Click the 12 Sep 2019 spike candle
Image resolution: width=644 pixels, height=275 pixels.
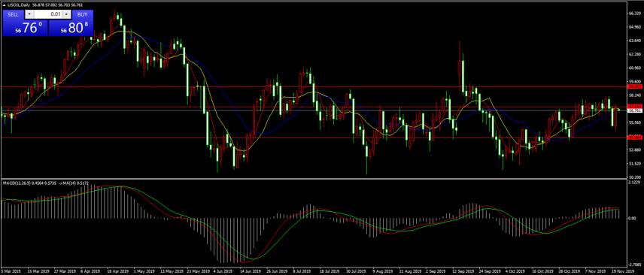coord(459,65)
